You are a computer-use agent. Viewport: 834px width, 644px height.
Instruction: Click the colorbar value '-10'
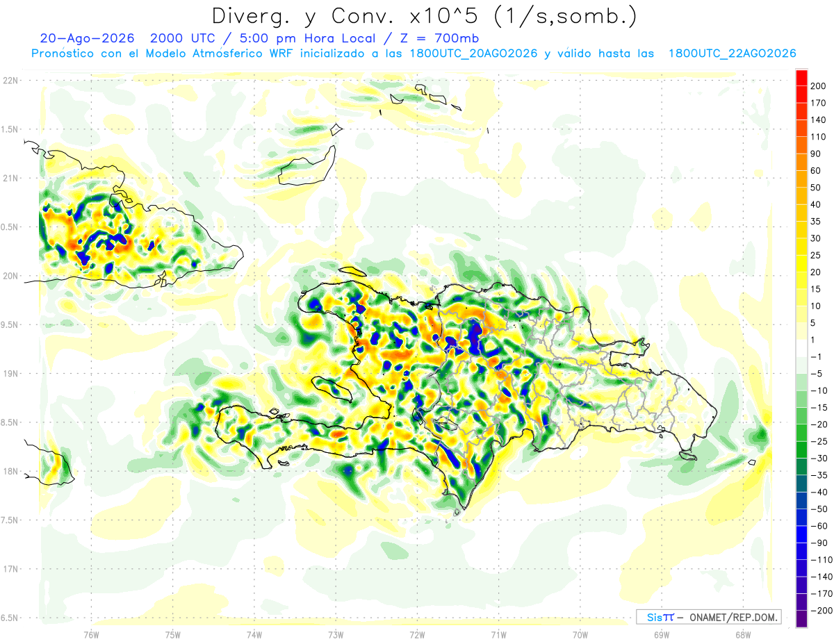tap(818, 390)
